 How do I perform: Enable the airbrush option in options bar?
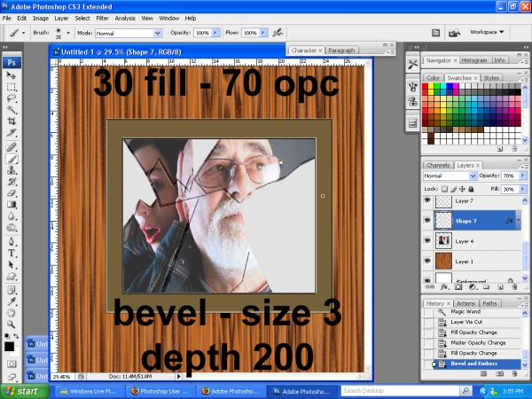(278, 33)
